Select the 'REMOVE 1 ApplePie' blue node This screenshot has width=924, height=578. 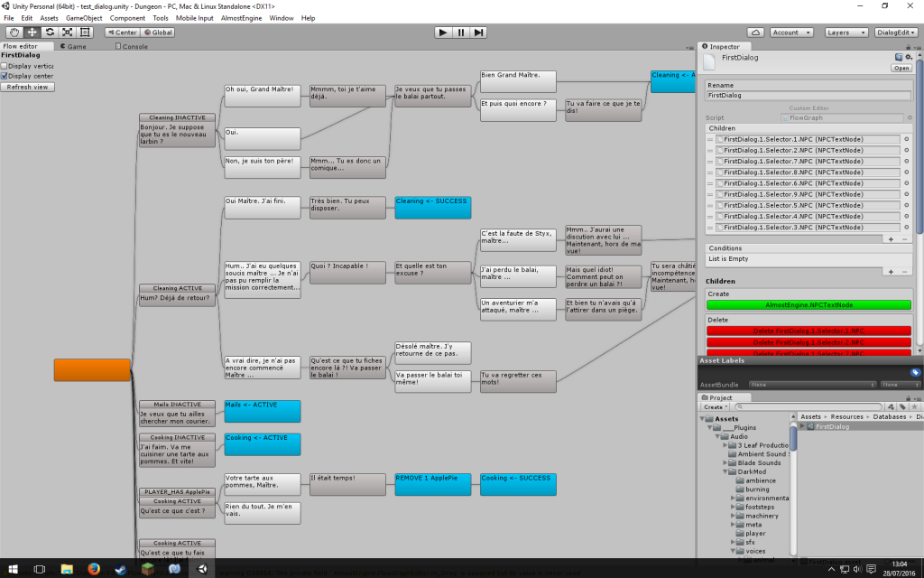[x=433, y=485]
